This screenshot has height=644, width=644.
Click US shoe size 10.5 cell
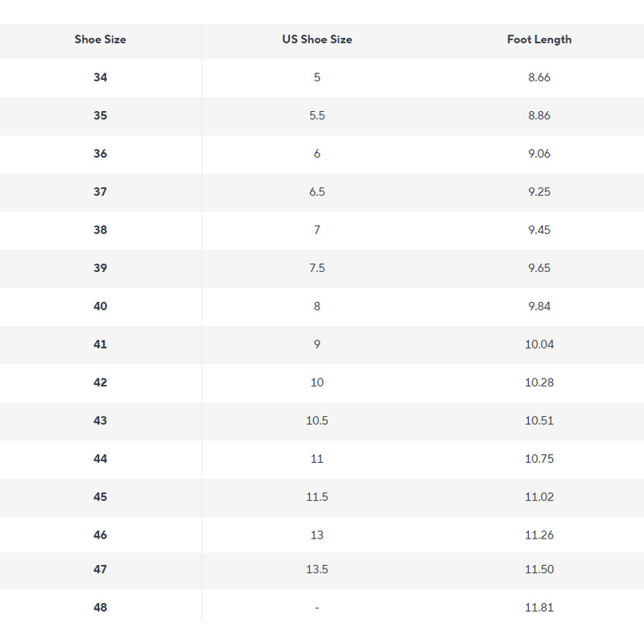tap(317, 421)
